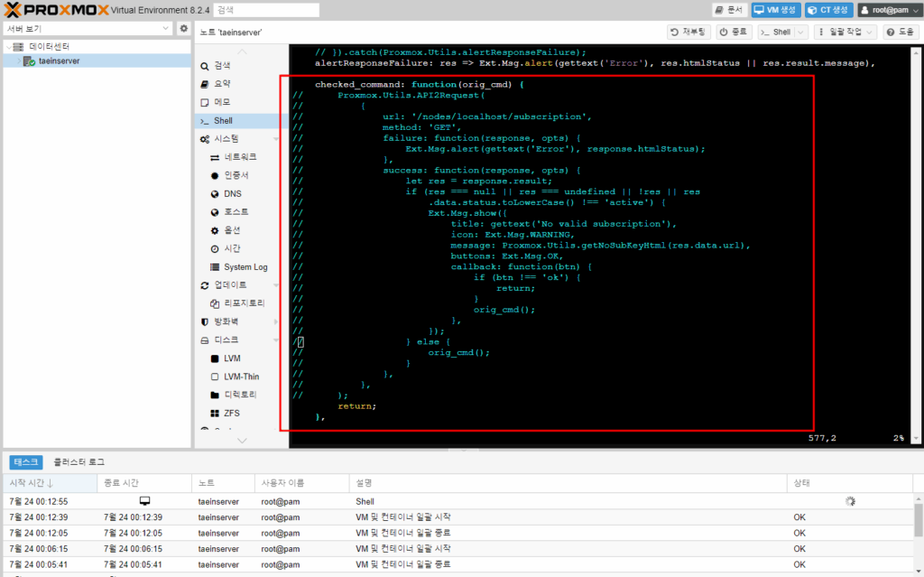The image size is (924, 577).
Task: Click the Proxmox logo in the header
Action: [x=57, y=9]
